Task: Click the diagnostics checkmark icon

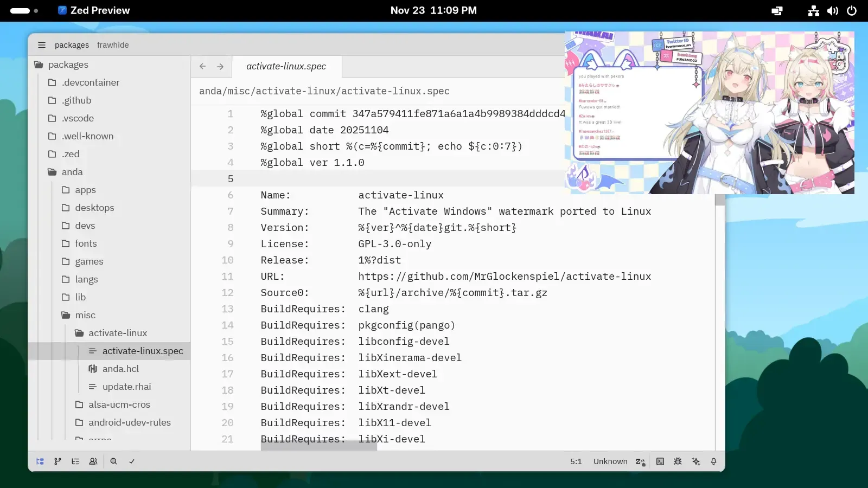Action: point(132,461)
